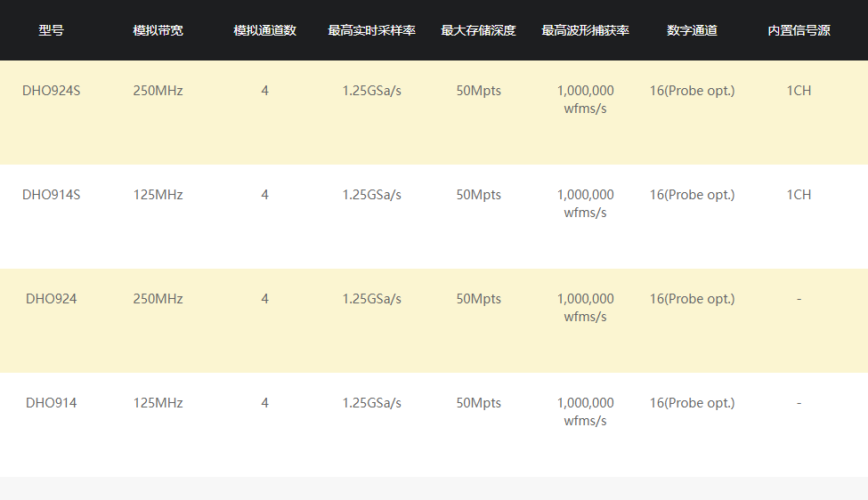Select the 50Mpts value in the DHO924S row
868x500 pixels.
coord(478,91)
